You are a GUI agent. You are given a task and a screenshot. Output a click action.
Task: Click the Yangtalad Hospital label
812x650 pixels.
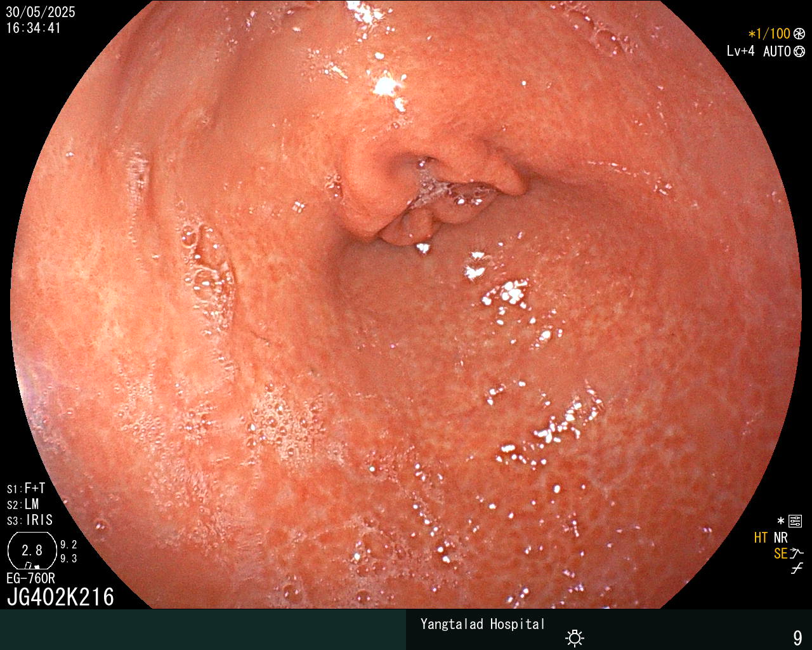483,624
